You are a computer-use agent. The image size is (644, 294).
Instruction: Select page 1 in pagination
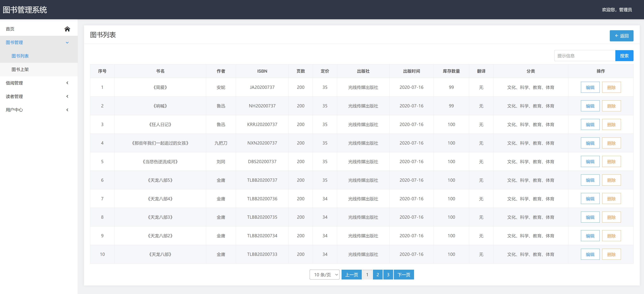point(367,275)
